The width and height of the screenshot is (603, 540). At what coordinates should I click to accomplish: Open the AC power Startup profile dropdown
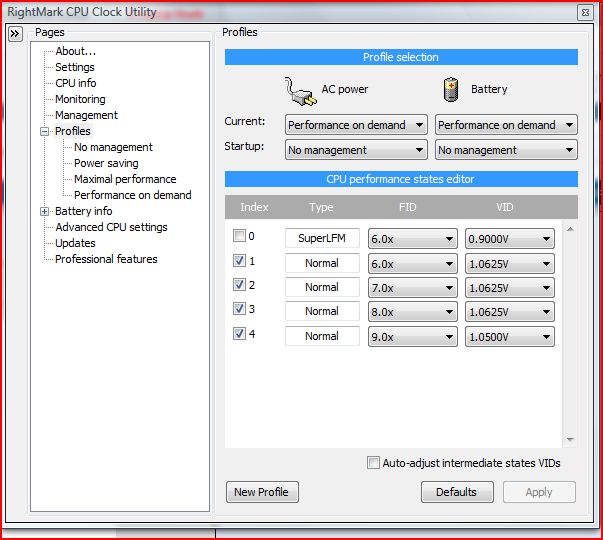[x=356, y=150]
